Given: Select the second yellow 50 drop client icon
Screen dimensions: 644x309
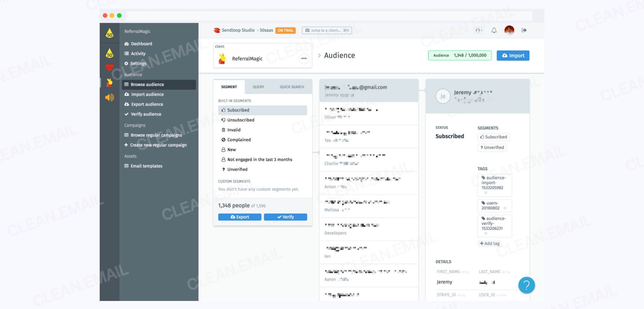Looking at the screenshot, I should tap(109, 53).
